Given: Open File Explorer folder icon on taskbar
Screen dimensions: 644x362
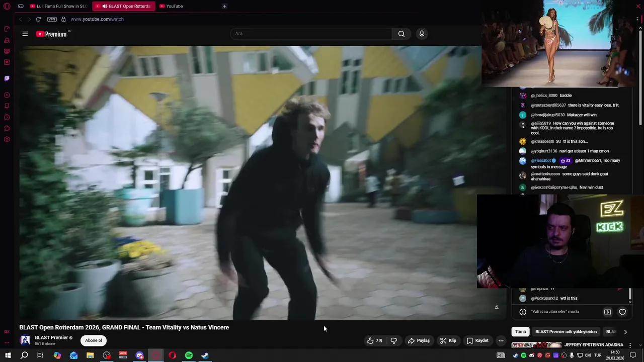Looking at the screenshot, I should point(90,355).
